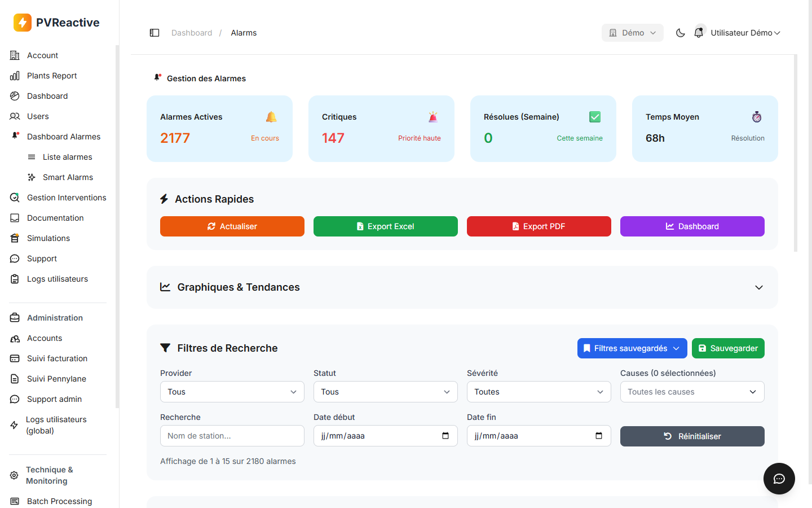Open Suivi facturation in sidebar
Image resolution: width=812 pixels, height=508 pixels.
[58, 358]
